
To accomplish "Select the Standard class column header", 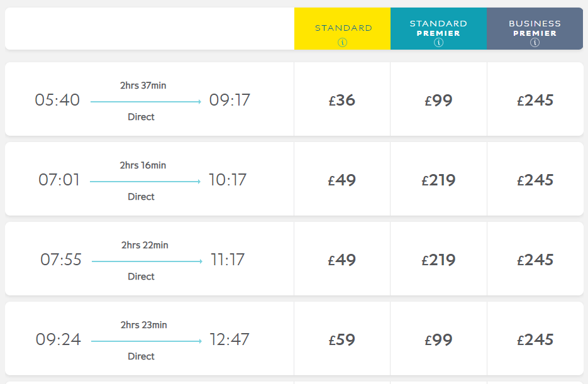I will (x=343, y=28).
